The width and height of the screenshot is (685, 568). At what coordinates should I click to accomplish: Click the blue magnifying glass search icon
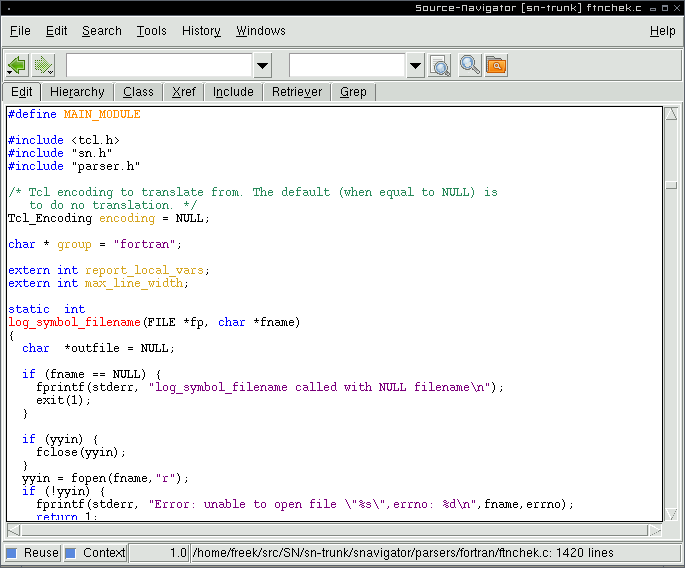469,66
